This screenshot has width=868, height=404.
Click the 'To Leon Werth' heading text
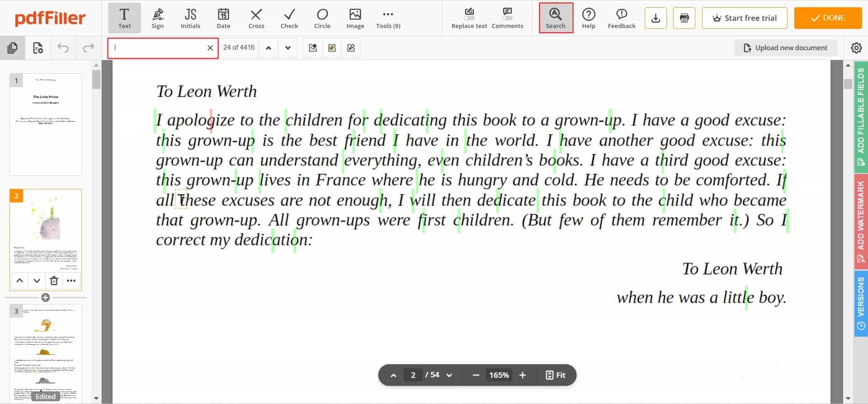(x=207, y=91)
